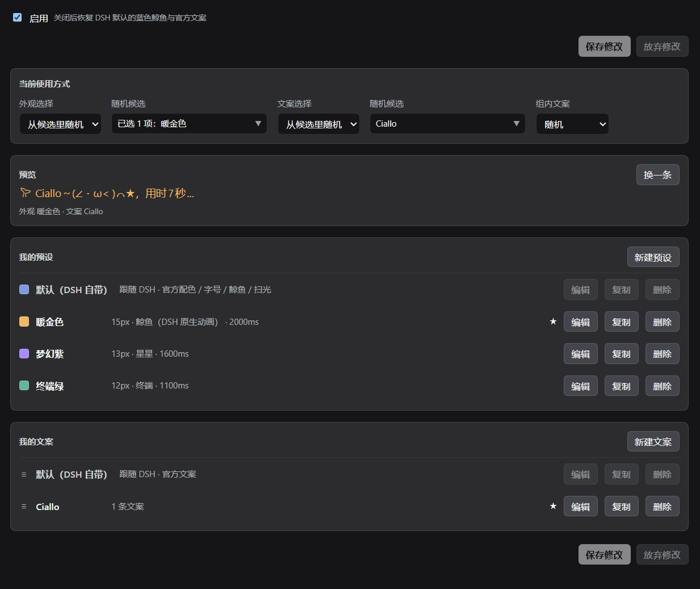The image size is (700, 589).
Task: Click the top 放弃修改 button
Action: (x=662, y=47)
